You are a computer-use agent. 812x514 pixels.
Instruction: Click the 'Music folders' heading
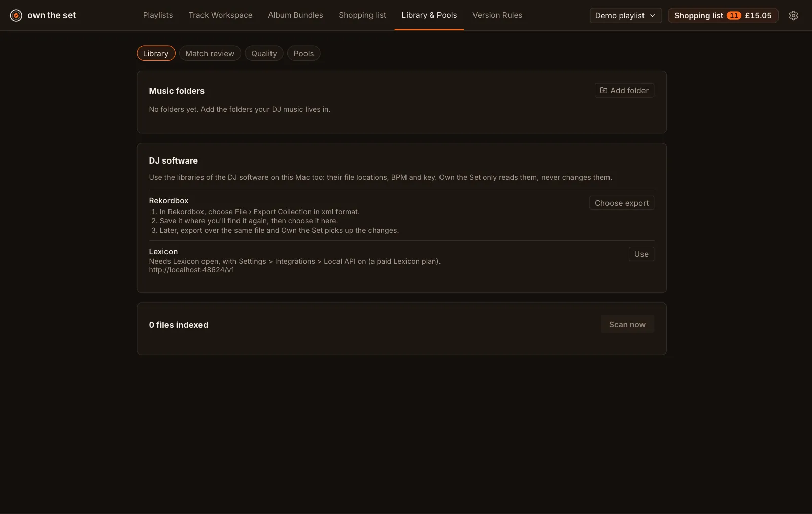click(177, 91)
